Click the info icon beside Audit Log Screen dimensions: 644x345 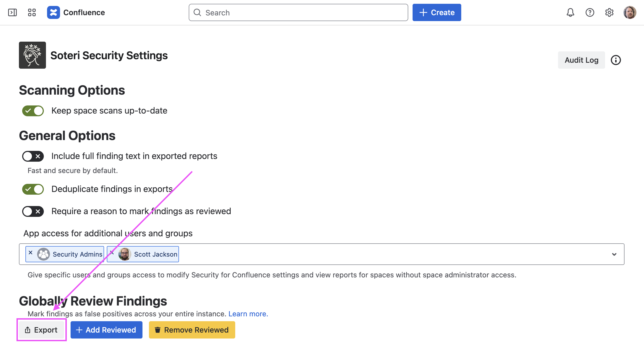pyautogui.click(x=616, y=60)
